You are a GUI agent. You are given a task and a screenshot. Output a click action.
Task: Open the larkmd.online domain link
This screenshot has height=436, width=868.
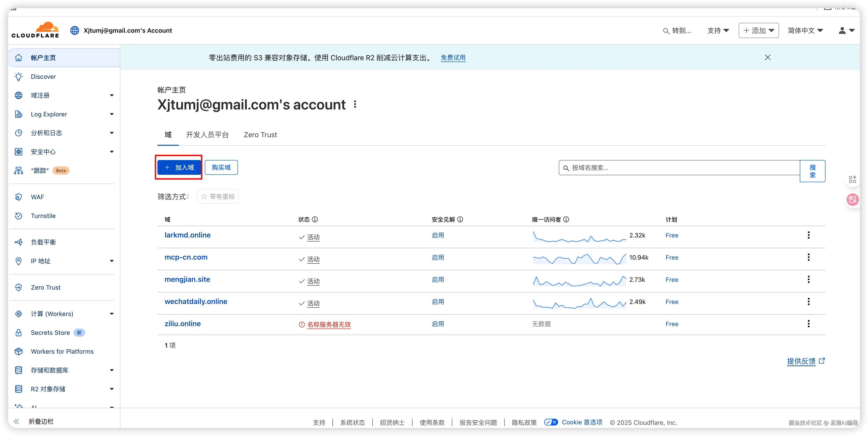coord(187,235)
